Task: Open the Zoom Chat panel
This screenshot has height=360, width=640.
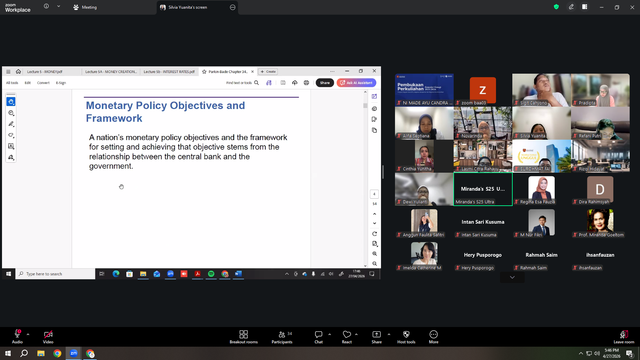Action: point(318,337)
